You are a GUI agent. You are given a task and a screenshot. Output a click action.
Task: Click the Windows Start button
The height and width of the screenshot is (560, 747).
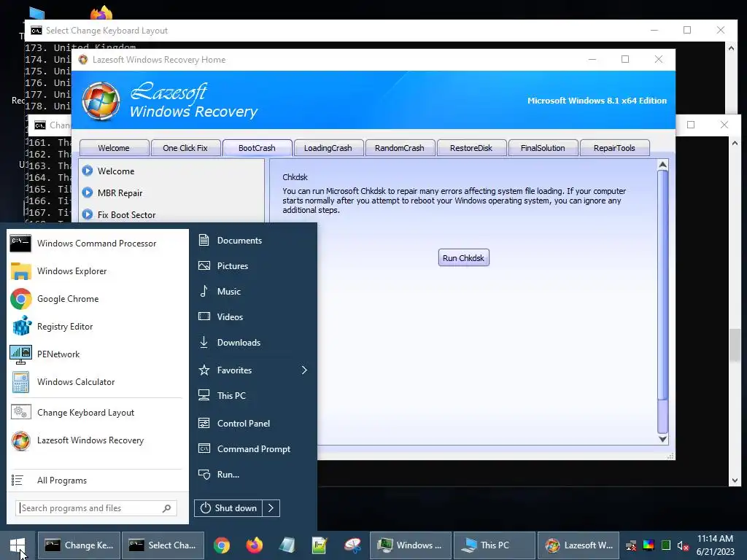tap(18, 545)
